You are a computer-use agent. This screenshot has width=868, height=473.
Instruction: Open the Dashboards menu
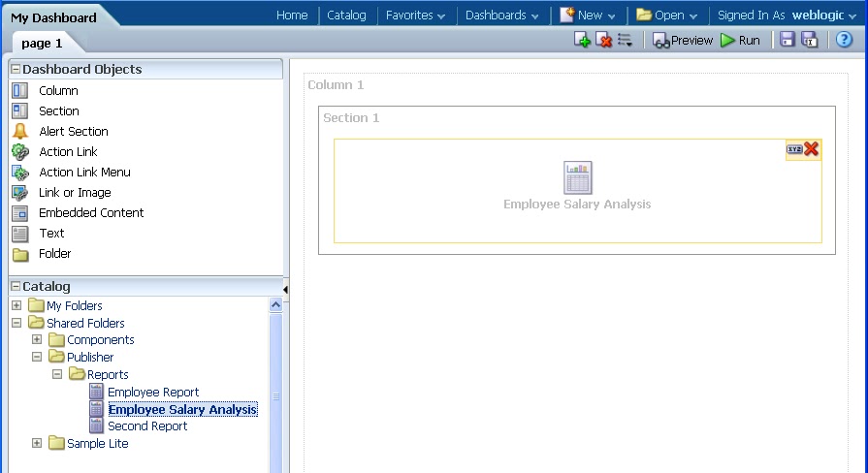pos(501,16)
